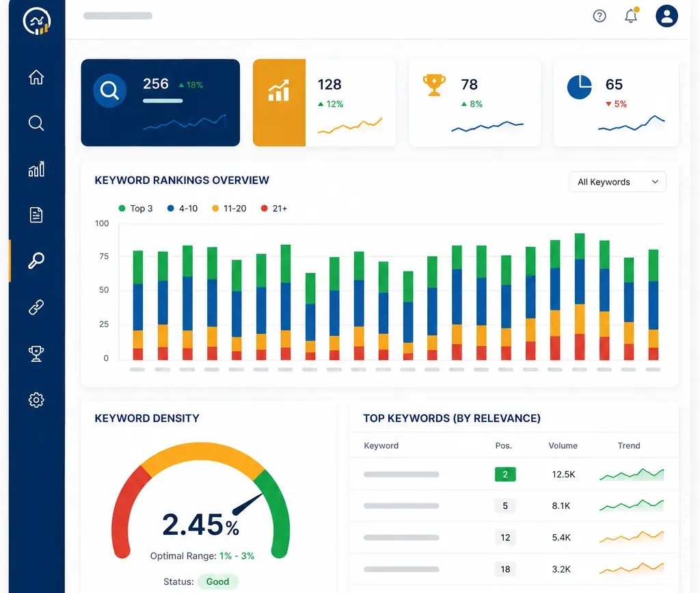Toggle the Top 3 legend series

(135, 209)
